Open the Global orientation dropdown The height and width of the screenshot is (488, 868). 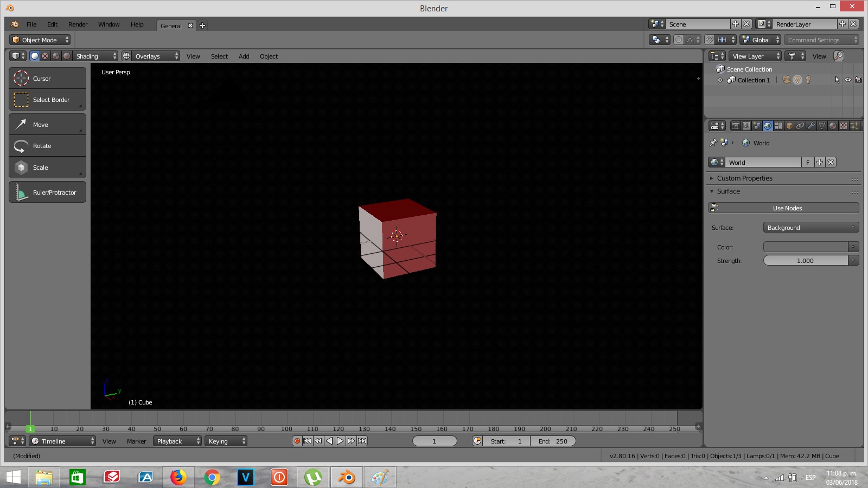tap(760, 40)
